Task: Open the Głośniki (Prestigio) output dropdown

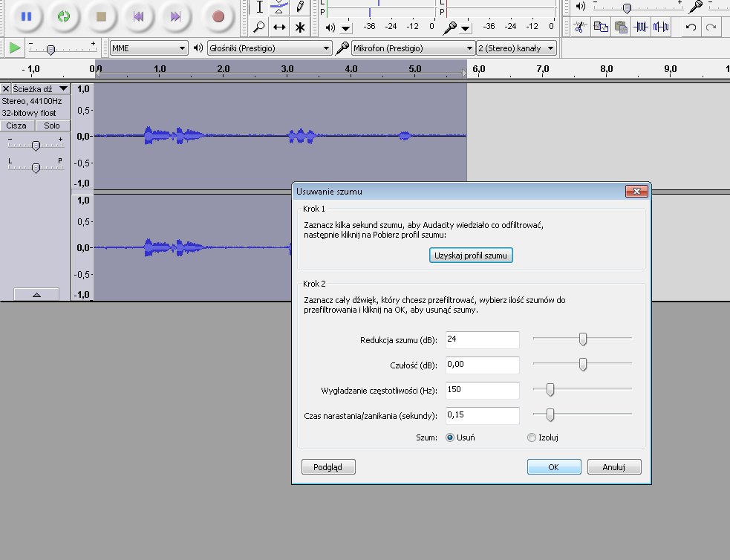Action: (x=270, y=48)
